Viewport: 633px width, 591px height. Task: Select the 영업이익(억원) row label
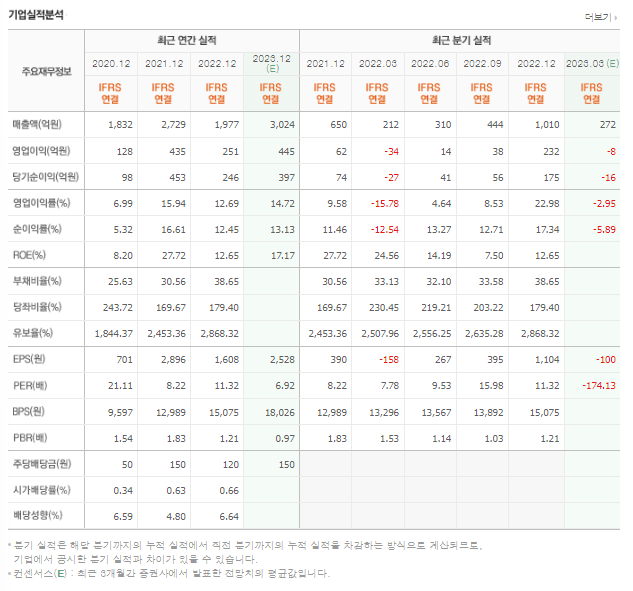tap(41, 151)
